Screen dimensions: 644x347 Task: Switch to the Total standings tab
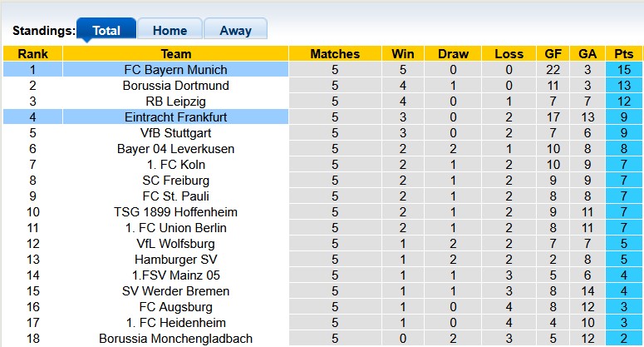[106, 31]
